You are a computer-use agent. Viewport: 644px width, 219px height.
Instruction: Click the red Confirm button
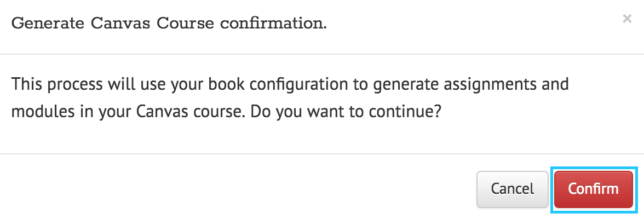(x=594, y=189)
